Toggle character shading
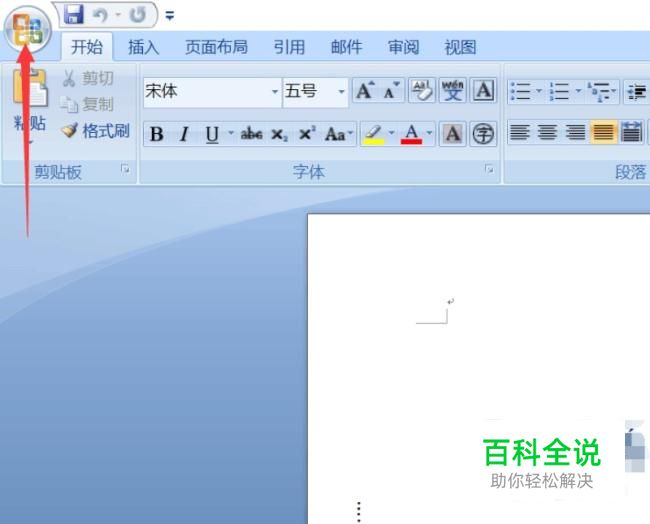Screen dimensions: 650x524 point(452,134)
